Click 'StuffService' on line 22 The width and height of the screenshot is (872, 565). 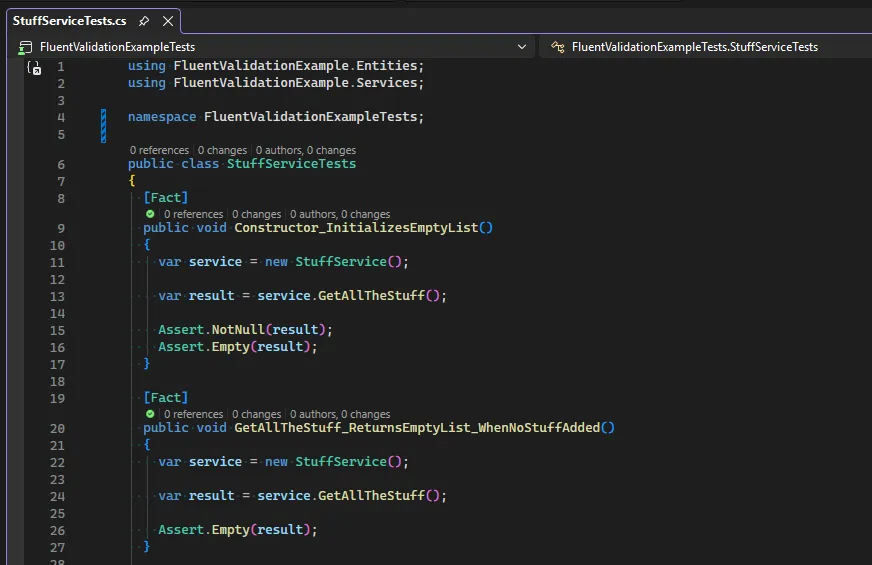[341, 462]
